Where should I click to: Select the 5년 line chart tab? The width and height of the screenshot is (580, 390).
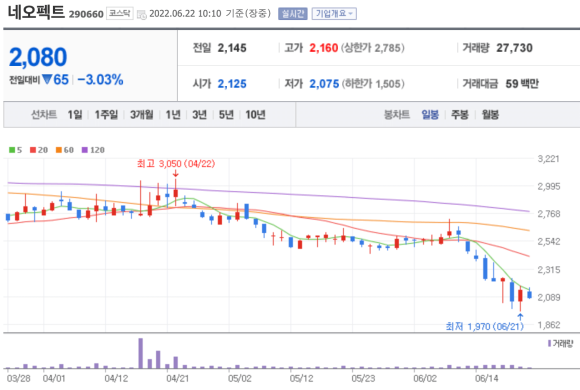pyautogui.click(x=226, y=115)
